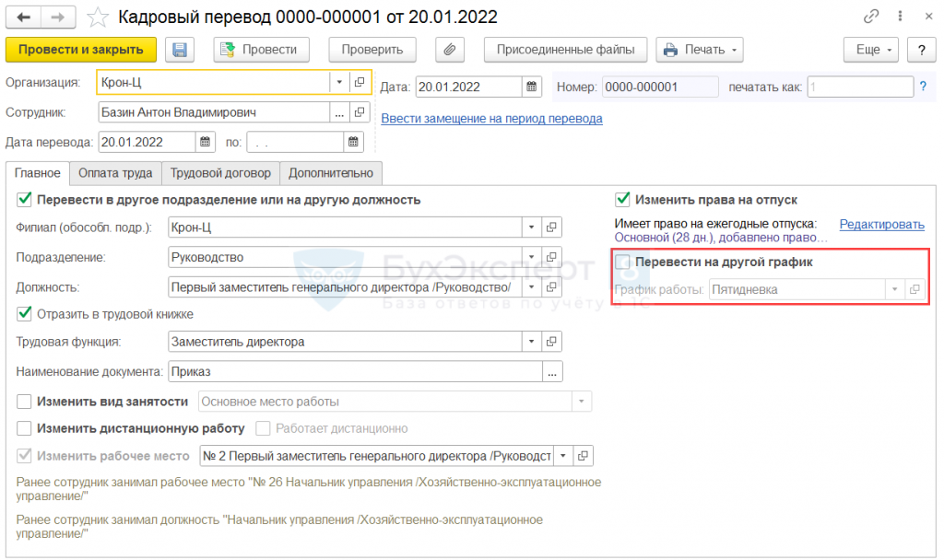This screenshot has width=944, height=560.
Task: Open calendar for the 'по' end date
Action: tap(353, 142)
